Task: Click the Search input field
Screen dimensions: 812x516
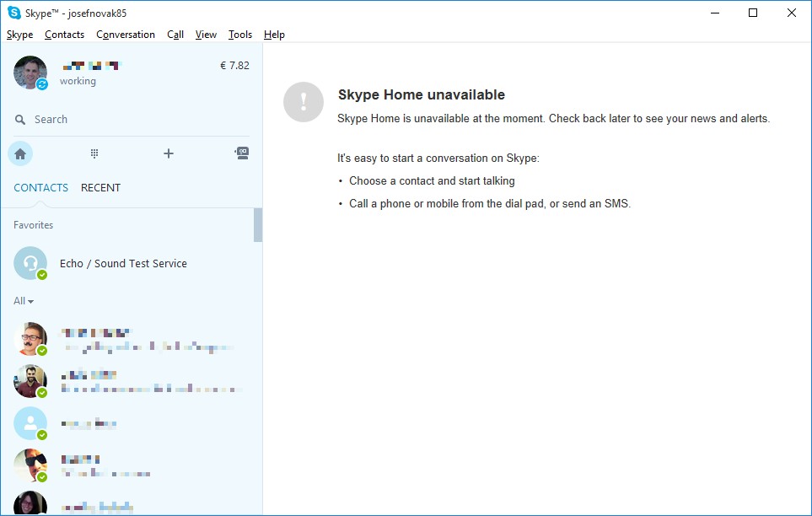Action: [x=132, y=120]
